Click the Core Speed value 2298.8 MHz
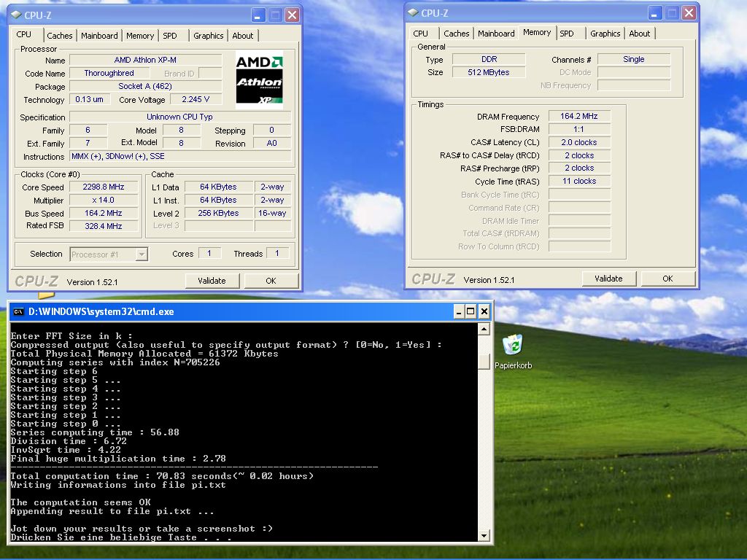747x560 pixels. (104, 187)
